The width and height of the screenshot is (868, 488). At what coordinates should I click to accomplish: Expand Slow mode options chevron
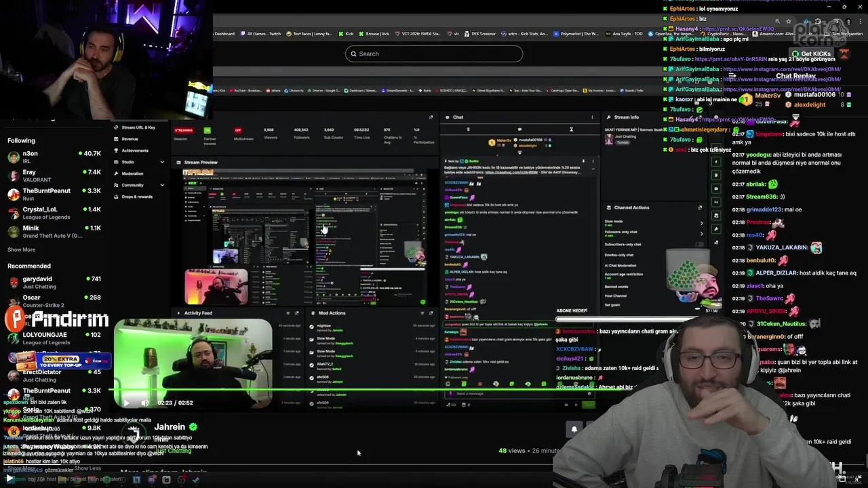tap(701, 222)
